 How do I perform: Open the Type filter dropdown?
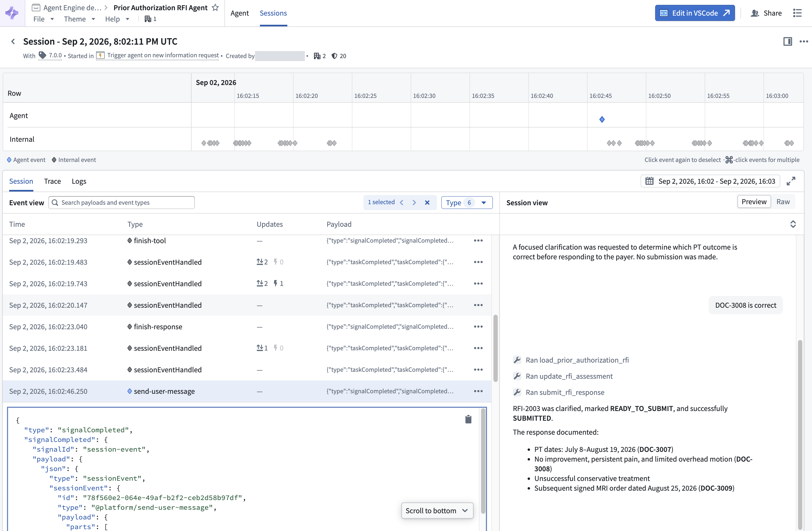tap(467, 203)
